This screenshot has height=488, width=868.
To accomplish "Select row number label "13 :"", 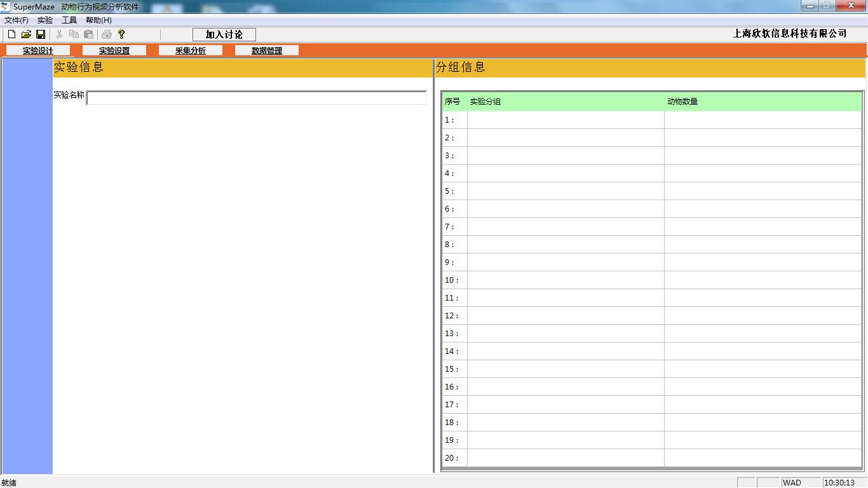I will tap(452, 334).
